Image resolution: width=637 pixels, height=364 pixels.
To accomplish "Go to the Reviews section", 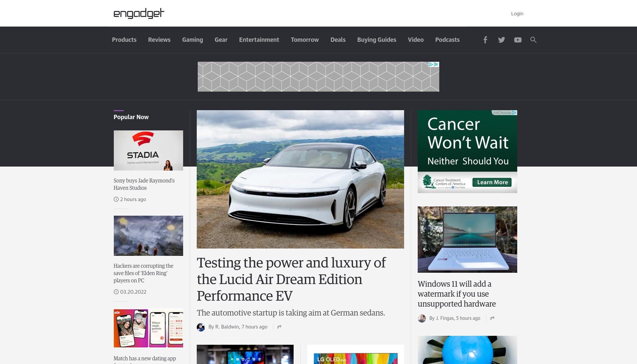I will point(159,40).
